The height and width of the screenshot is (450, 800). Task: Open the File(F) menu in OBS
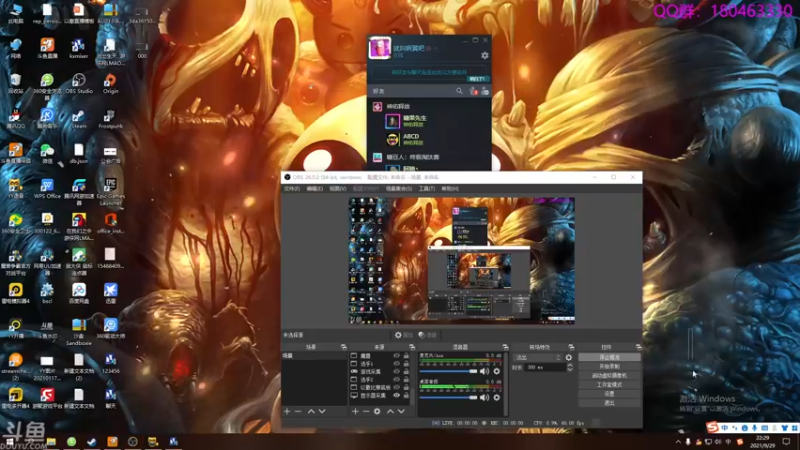coord(292,189)
